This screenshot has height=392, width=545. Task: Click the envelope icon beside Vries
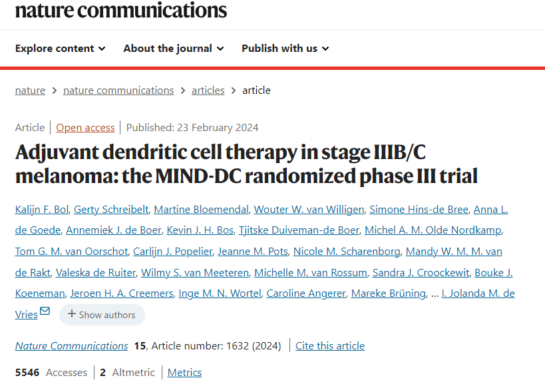[x=45, y=311]
